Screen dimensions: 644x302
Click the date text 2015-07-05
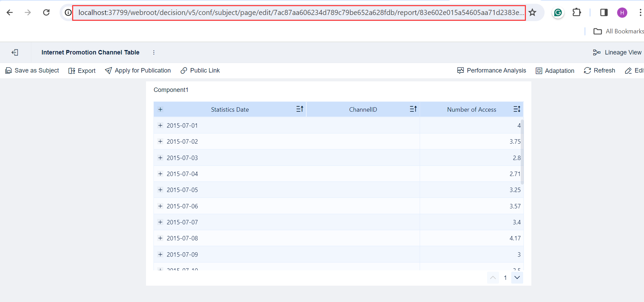pyautogui.click(x=182, y=190)
